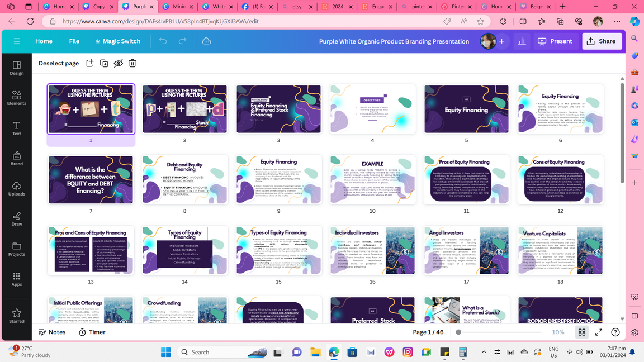The image size is (644, 362).
Task: Open the analytics bar chart icon
Action: pyautogui.click(x=522, y=41)
